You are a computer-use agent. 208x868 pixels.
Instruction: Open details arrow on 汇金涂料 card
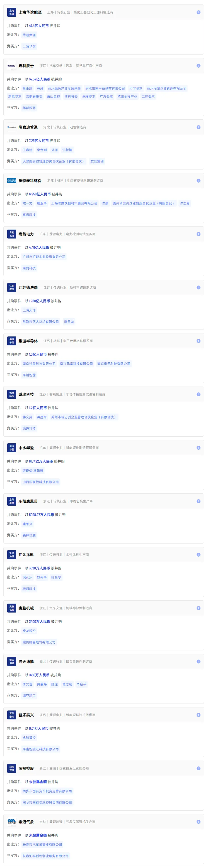[x=199, y=555]
